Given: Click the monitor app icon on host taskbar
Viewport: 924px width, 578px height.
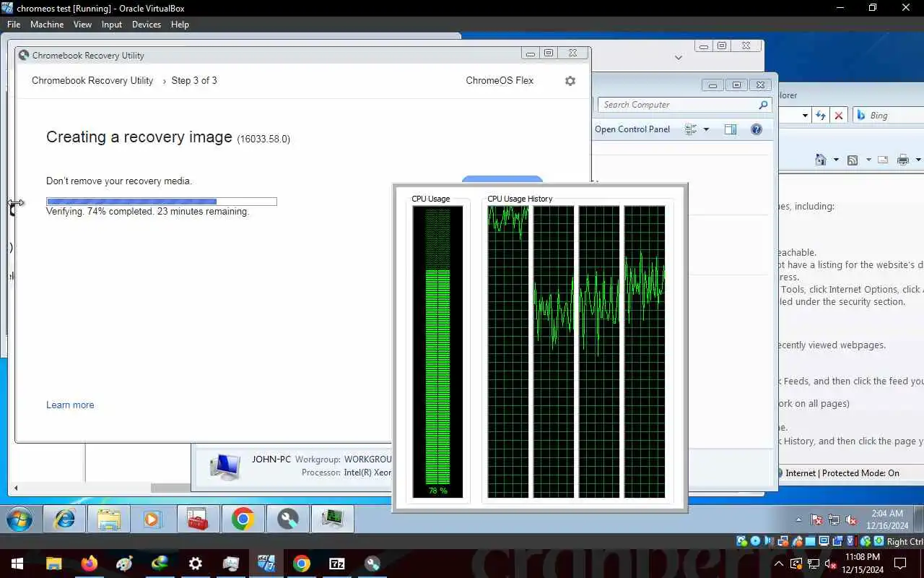Looking at the screenshot, I should 230,564.
